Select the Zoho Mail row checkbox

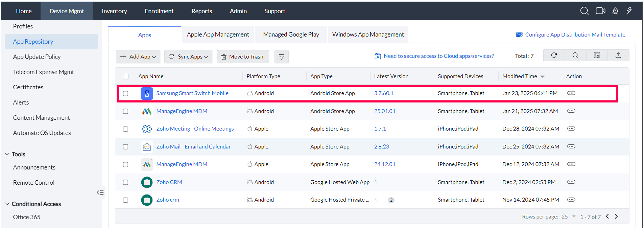125,147
